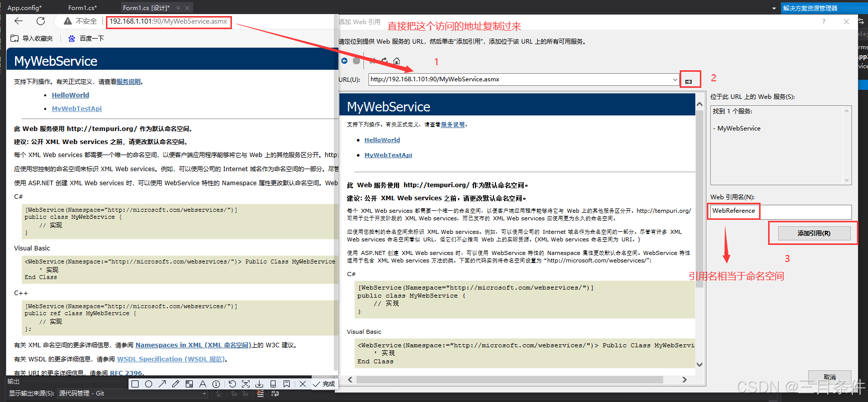Viewport: 868px width, 402px height.
Task: Select the pencil screenshot annotation tool
Action: pos(176,384)
